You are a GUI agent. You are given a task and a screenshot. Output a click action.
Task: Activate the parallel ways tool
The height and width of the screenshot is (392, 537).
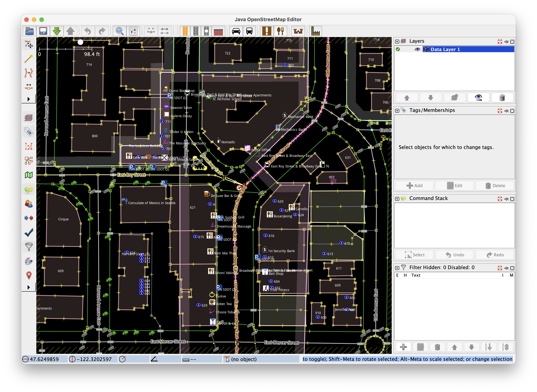29,86
